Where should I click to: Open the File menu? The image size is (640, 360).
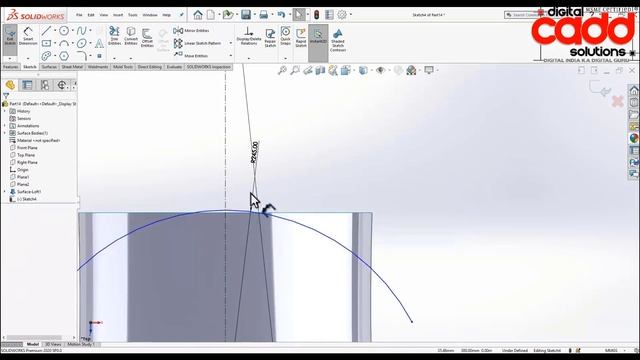[x=79, y=15]
